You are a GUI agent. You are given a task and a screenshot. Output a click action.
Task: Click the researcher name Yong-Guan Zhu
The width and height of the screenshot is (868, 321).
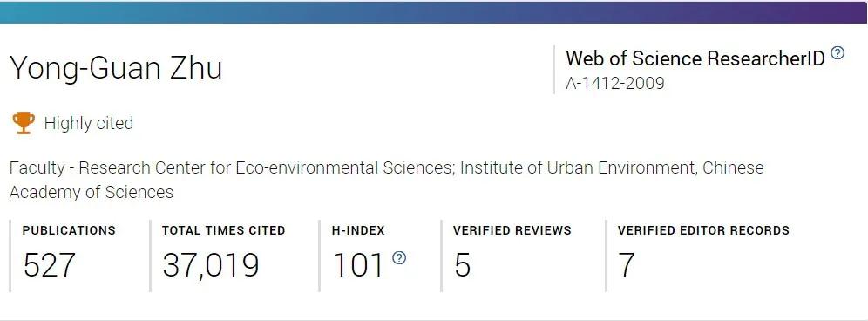[116, 68]
